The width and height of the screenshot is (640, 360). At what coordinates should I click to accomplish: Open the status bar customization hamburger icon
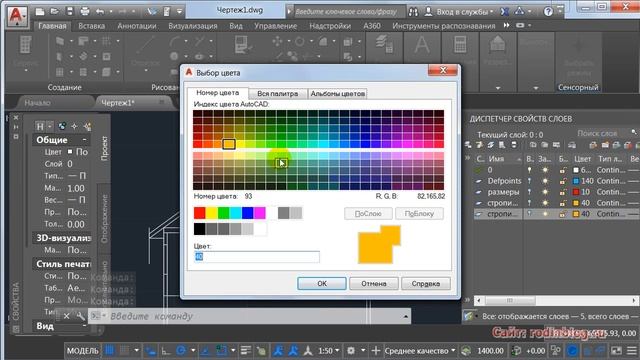coord(631,351)
